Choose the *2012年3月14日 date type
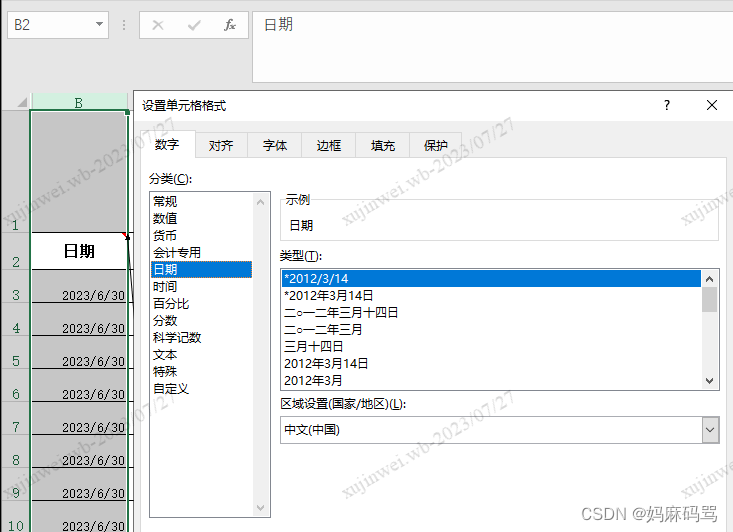 click(491, 295)
